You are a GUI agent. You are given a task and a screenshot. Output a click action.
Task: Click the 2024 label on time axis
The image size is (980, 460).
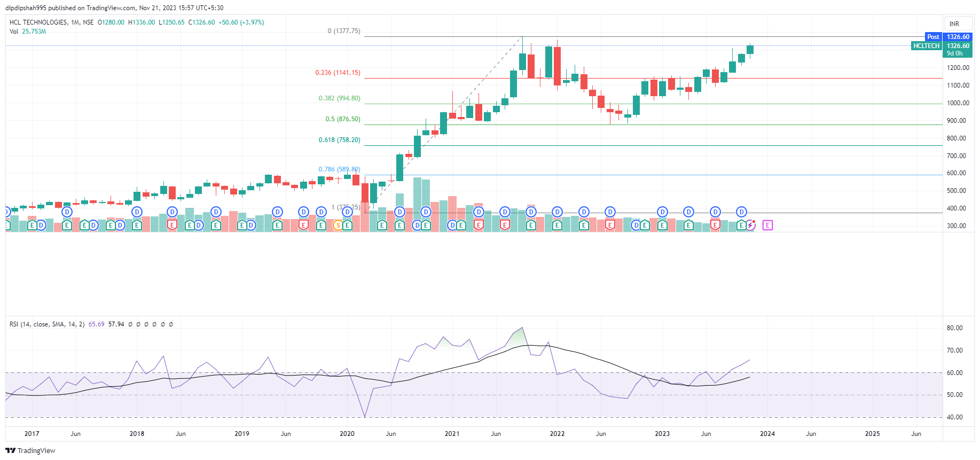(x=767, y=434)
